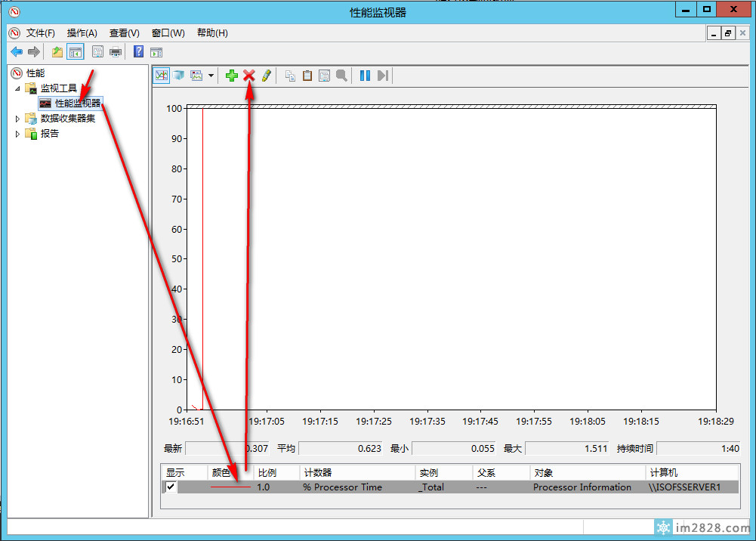Expand the 数据收集器集 tree node

coord(17,119)
